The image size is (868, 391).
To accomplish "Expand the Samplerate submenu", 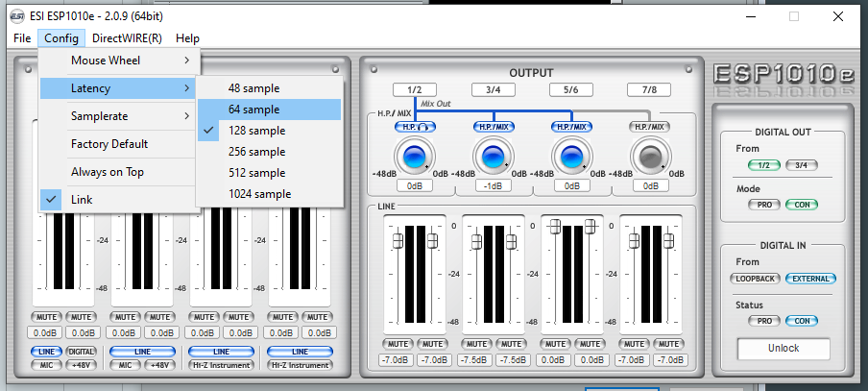I will click(118, 116).
